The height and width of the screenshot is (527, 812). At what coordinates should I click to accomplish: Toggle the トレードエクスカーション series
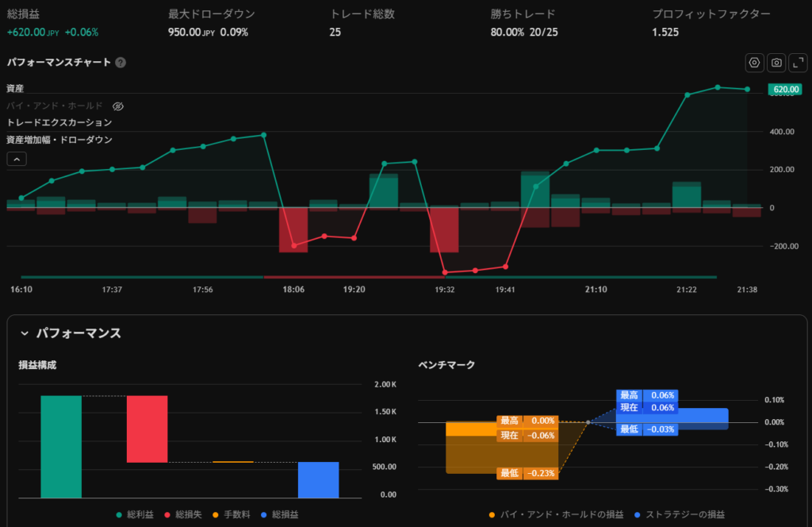(x=59, y=122)
